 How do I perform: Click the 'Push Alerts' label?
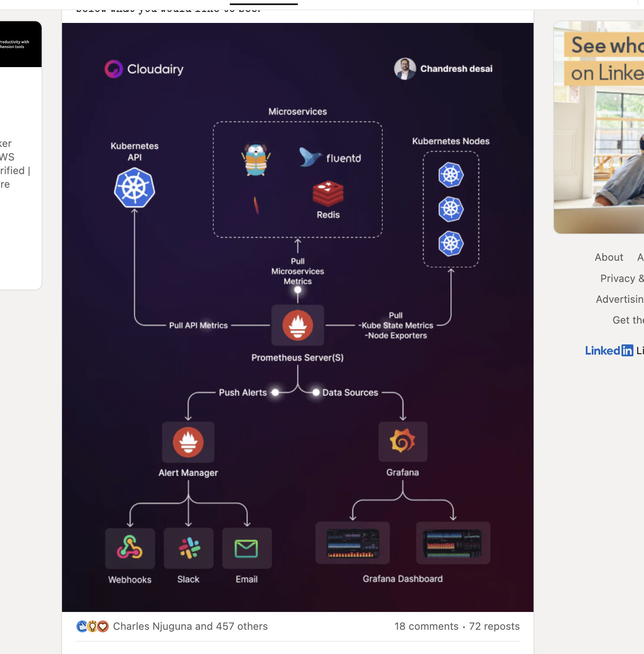coord(243,392)
